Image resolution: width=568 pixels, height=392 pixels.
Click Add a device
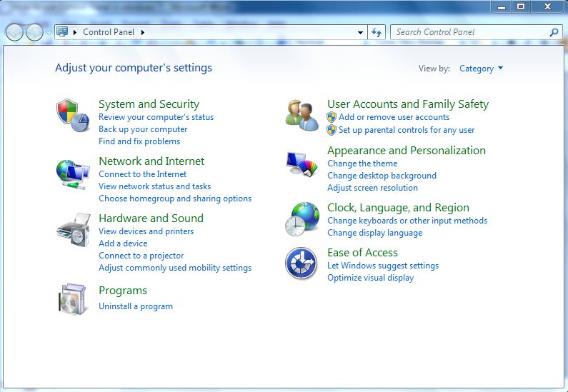[x=123, y=243]
